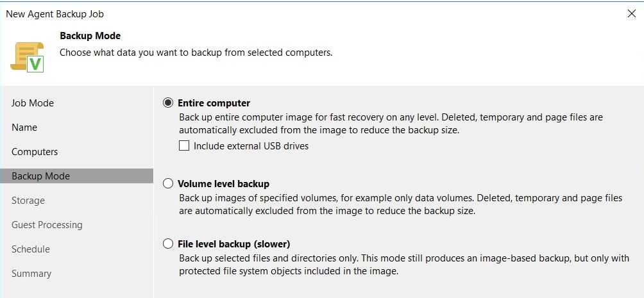The height and width of the screenshot is (298, 644).
Task: Jump to the Storage step
Action: (28, 201)
